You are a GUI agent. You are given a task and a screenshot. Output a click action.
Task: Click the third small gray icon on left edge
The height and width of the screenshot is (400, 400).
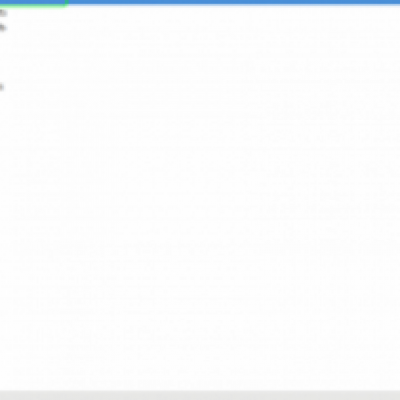2,87
